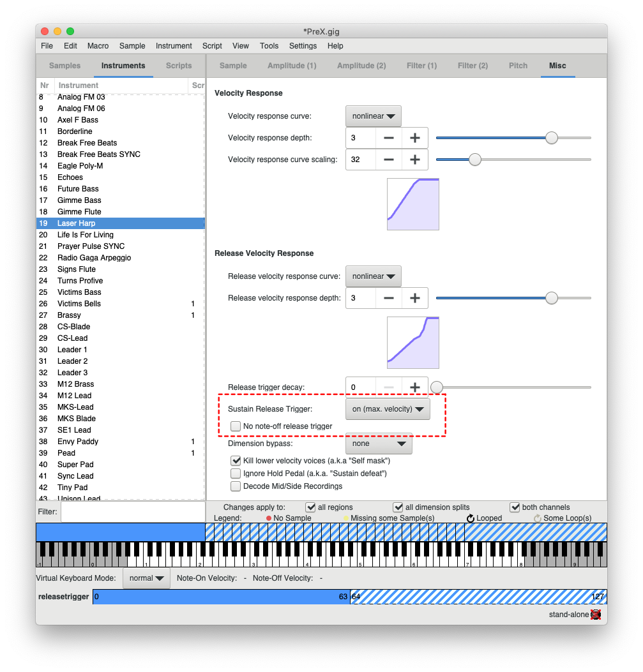This screenshot has width=643, height=672.
Task: Select the CS-Blade instrument
Action: point(121,327)
